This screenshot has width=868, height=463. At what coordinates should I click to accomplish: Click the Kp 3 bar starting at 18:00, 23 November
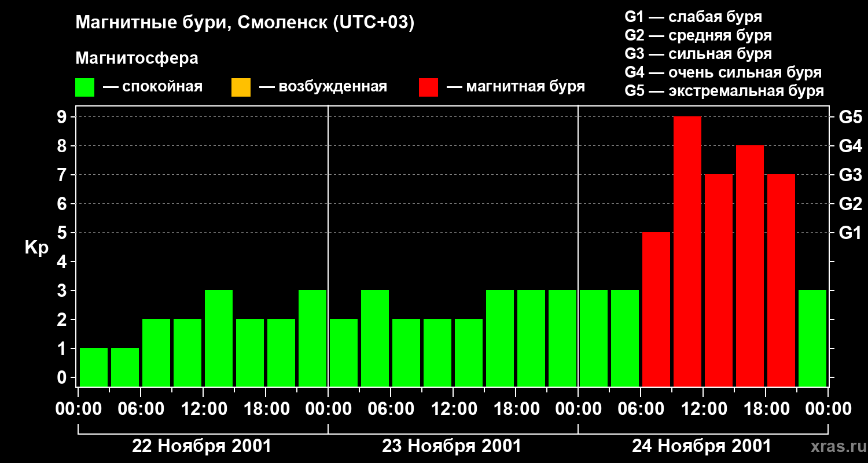tap(531, 339)
